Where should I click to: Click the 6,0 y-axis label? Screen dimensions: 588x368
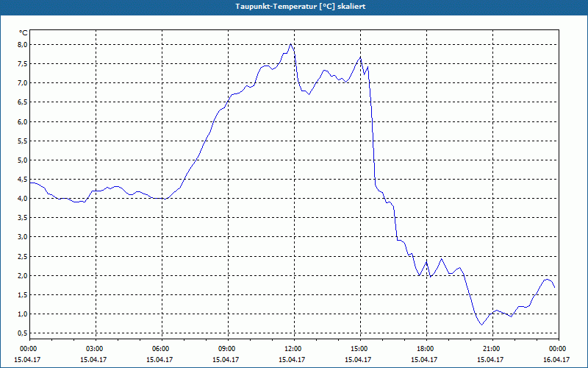pos(23,121)
